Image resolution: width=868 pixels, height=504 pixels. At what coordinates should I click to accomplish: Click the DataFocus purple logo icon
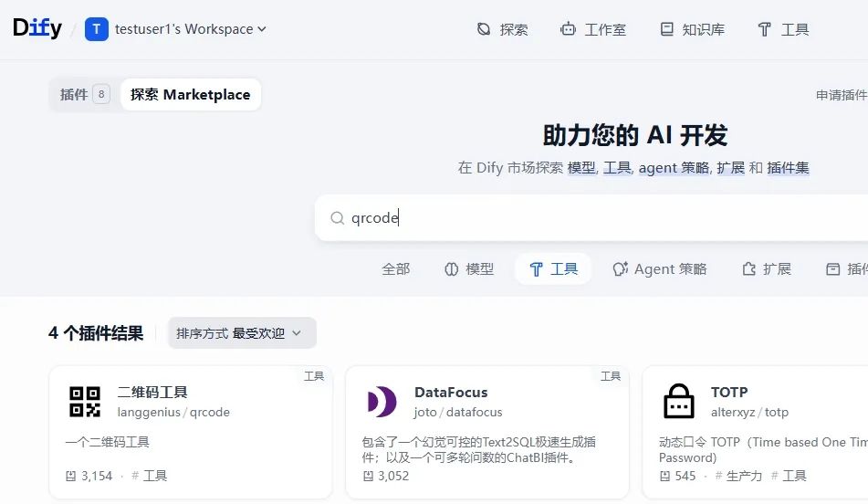382,402
